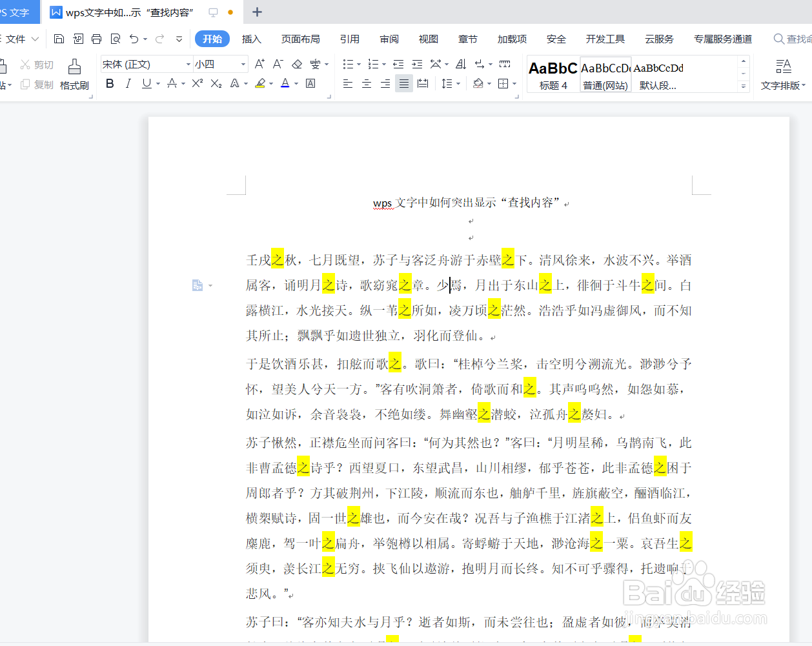
Task: Toggle center alignment
Action: click(367, 83)
